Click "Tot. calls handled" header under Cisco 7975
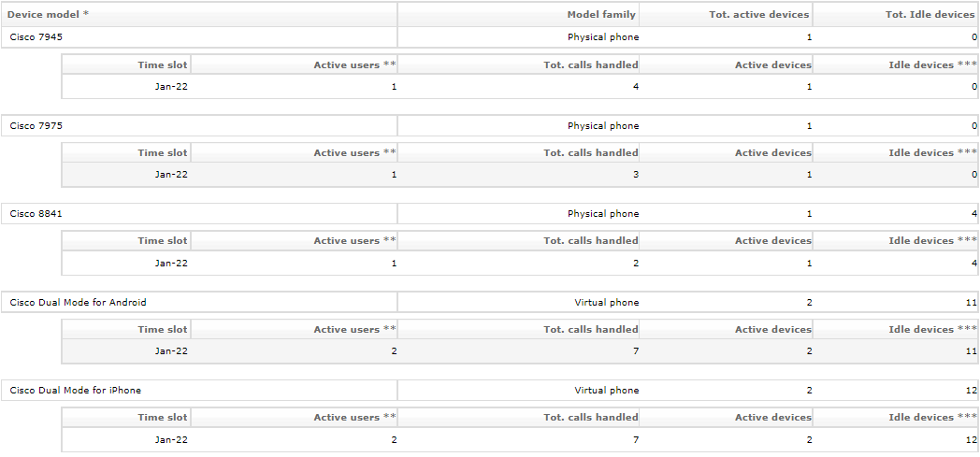980x457 pixels. coord(591,153)
